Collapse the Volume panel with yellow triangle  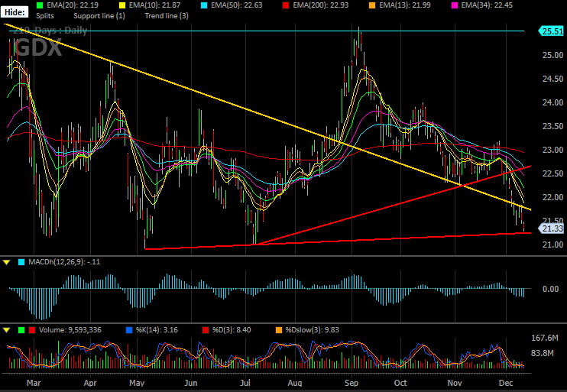pyautogui.click(x=7, y=330)
